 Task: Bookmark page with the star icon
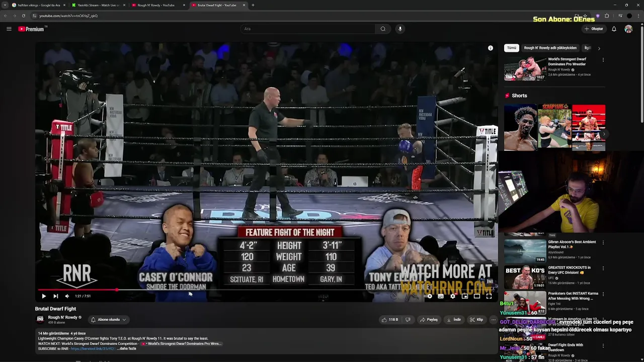click(585, 16)
